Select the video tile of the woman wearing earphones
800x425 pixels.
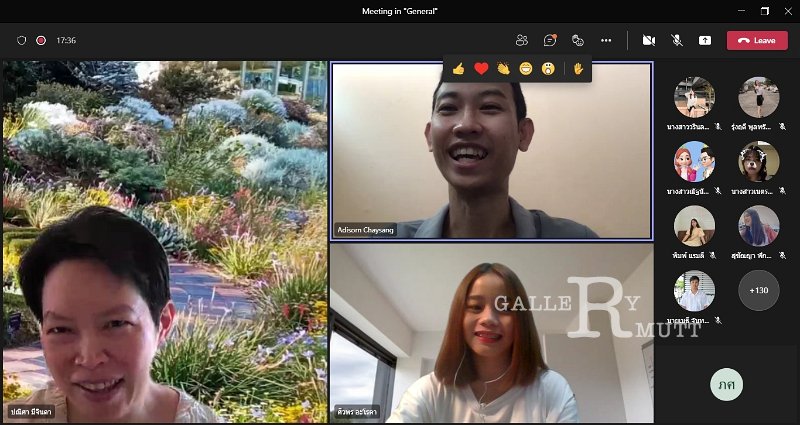(x=491, y=333)
